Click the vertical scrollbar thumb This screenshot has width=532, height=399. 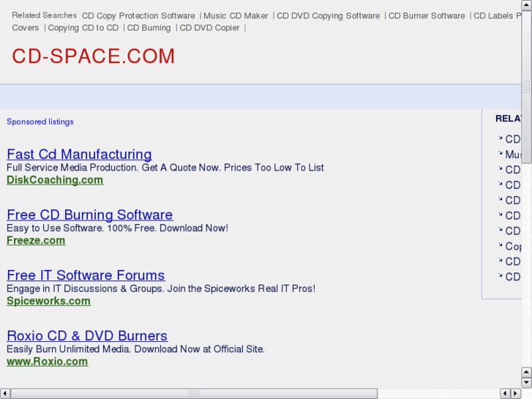(526, 86)
